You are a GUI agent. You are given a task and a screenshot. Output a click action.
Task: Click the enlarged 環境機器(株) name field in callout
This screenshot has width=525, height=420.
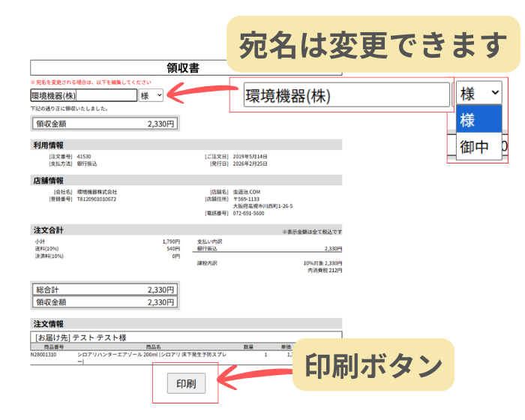(346, 95)
